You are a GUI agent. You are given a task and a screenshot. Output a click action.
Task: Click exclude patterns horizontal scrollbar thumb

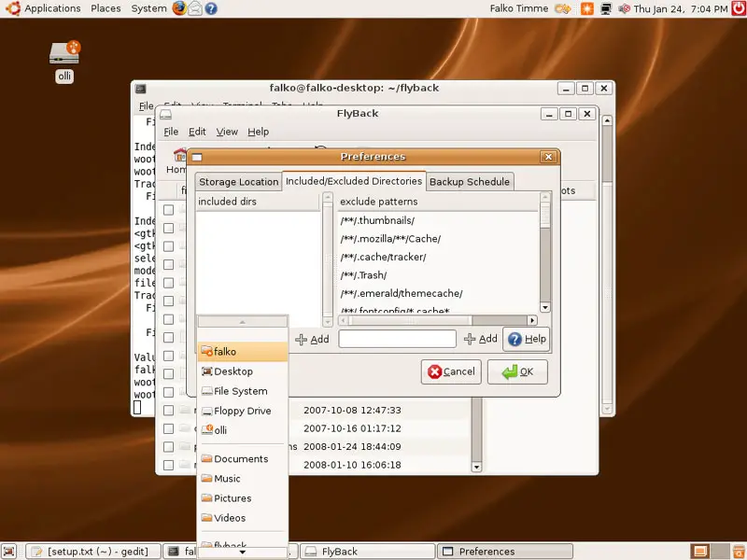pyautogui.click(x=410, y=320)
